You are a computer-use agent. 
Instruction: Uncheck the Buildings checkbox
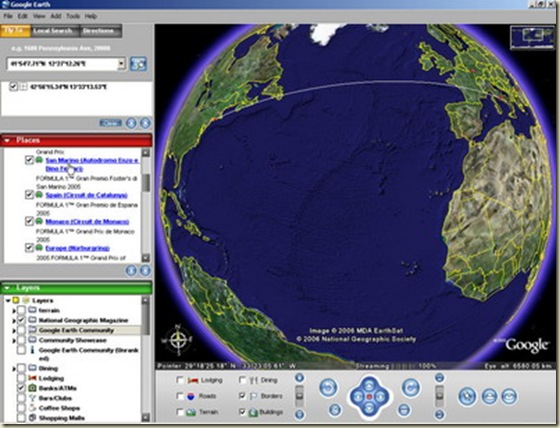(x=242, y=412)
